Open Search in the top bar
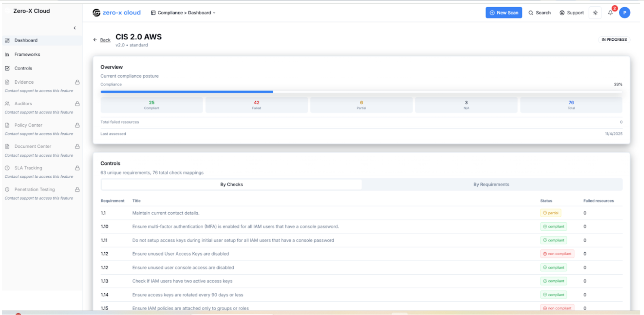This screenshot has height=315, width=644. tap(540, 13)
